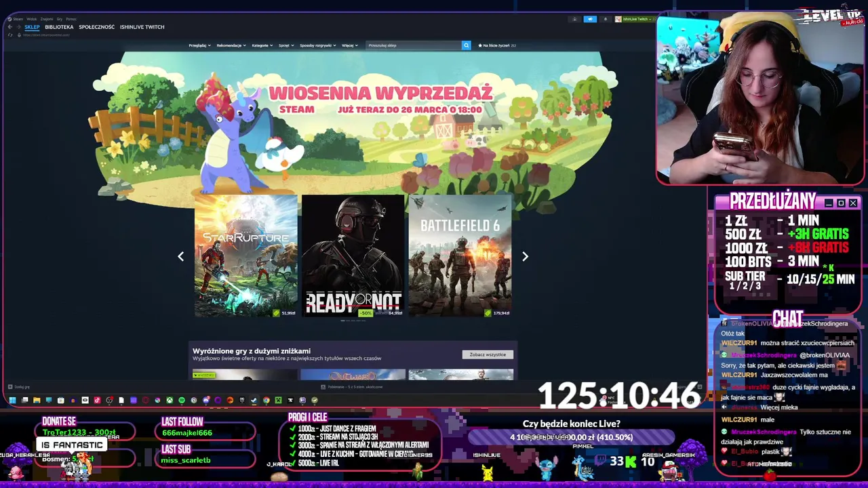Open the Pobieranie downloads status
Image resolution: width=868 pixels, height=488 pixels.
click(x=352, y=387)
